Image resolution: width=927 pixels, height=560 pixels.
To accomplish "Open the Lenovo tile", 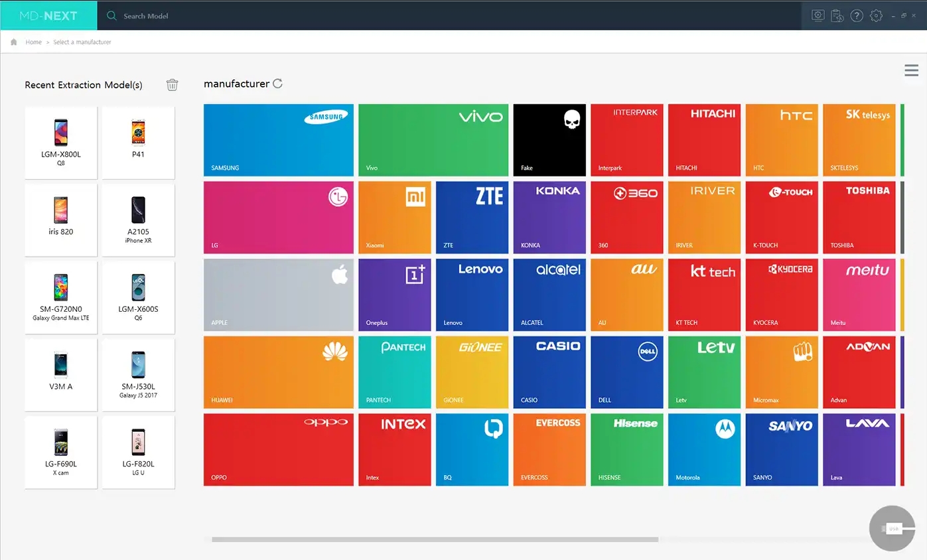I will click(472, 295).
